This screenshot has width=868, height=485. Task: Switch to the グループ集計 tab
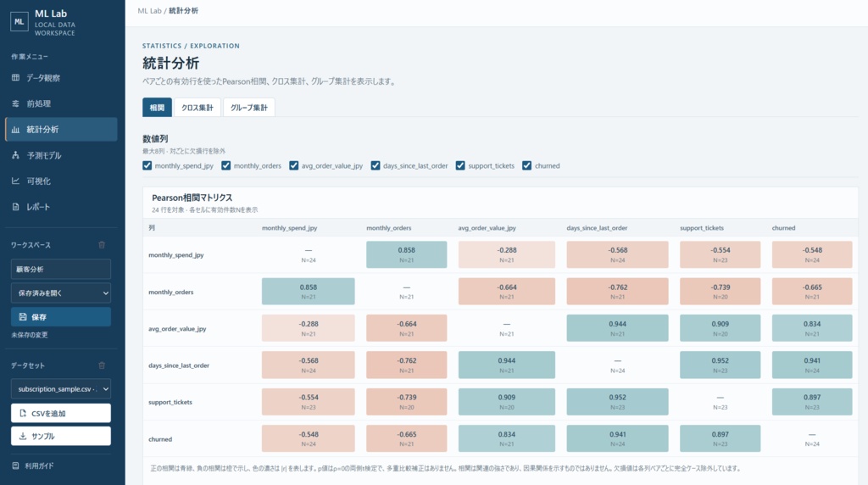click(x=248, y=108)
